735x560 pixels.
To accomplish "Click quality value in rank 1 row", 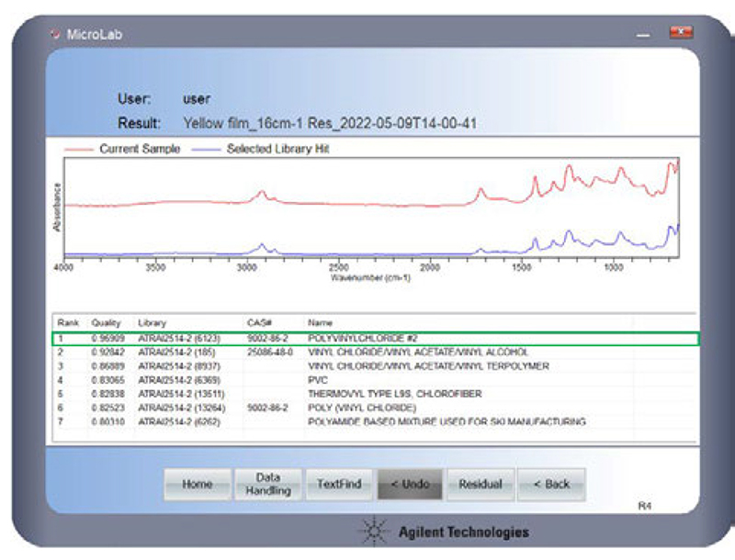I will pos(107,338).
